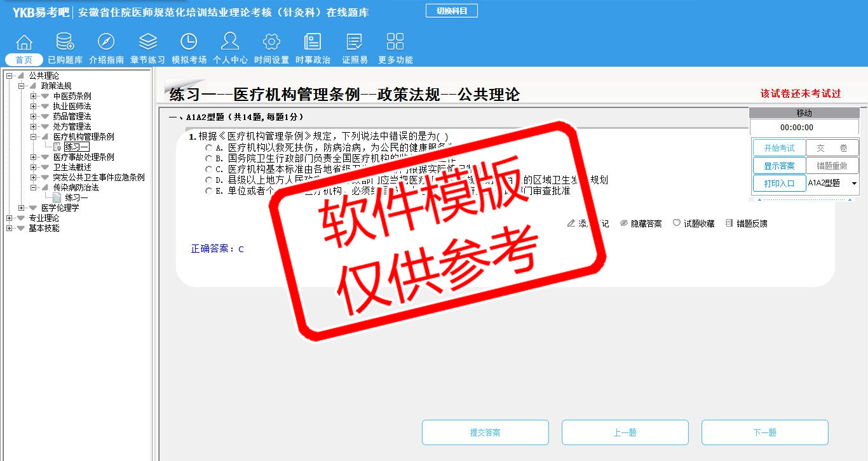Viewport: 868px width, 461px height.
Task: Expand the 专业理论 tree node
Action: click(x=9, y=218)
